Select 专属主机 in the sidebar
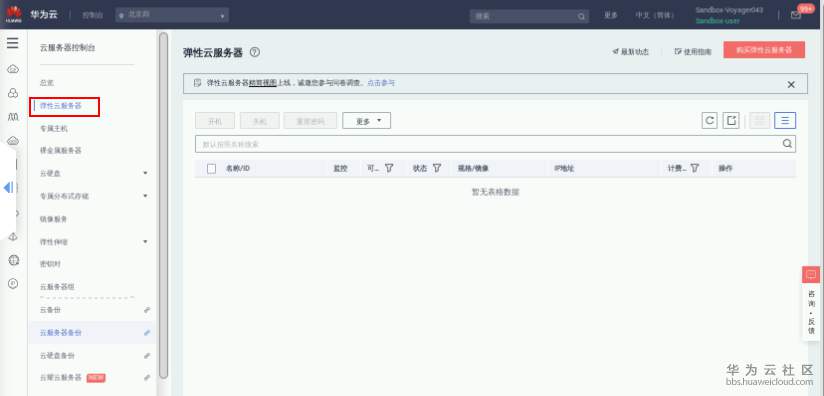This screenshot has height=396, width=824. [x=54, y=128]
